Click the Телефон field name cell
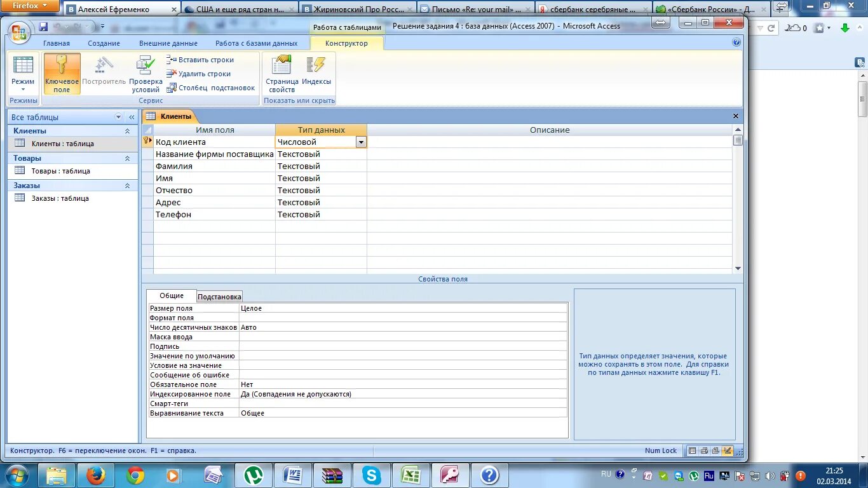 [214, 215]
